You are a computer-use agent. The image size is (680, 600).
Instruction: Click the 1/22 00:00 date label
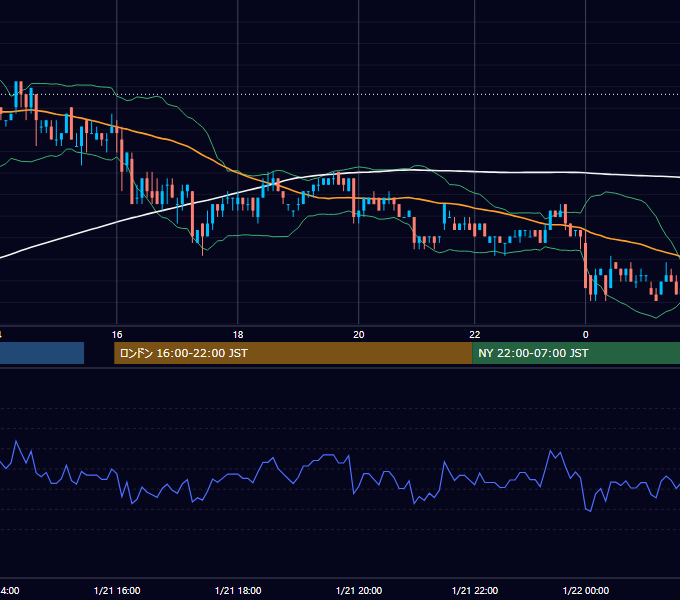(586, 590)
